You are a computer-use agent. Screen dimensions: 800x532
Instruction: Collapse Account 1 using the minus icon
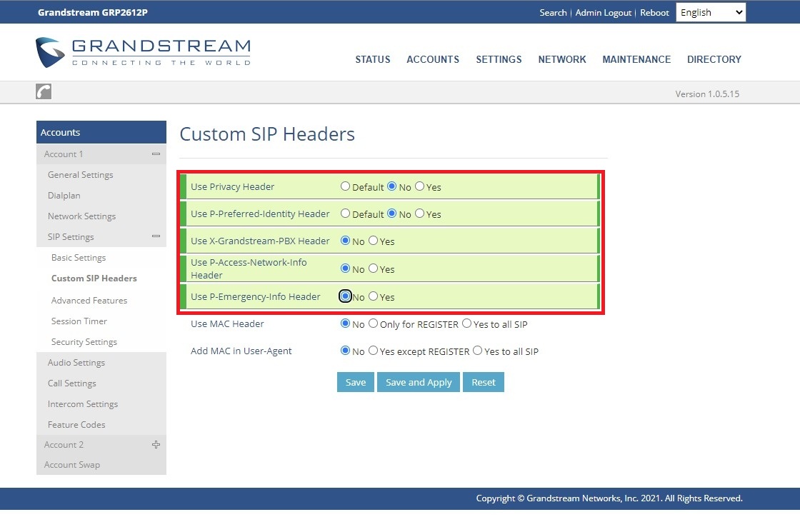[x=156, y=154]
